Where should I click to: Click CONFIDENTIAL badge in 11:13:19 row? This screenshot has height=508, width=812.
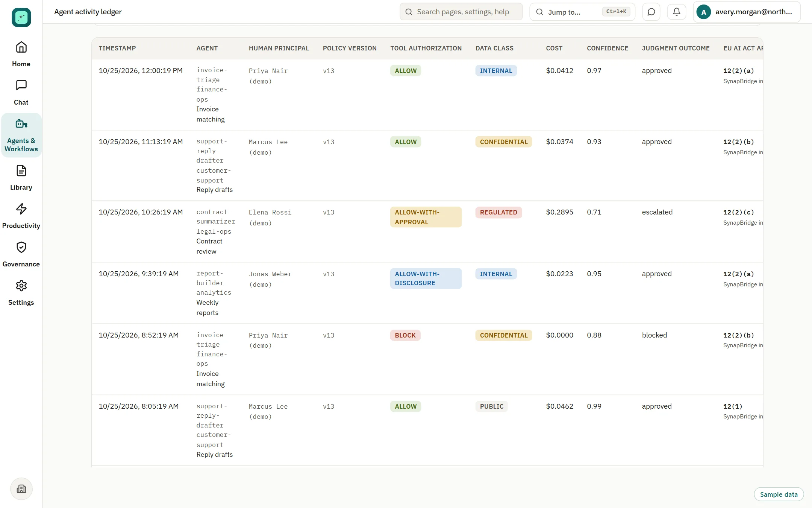pyautogui.click(x=504, y=142)
